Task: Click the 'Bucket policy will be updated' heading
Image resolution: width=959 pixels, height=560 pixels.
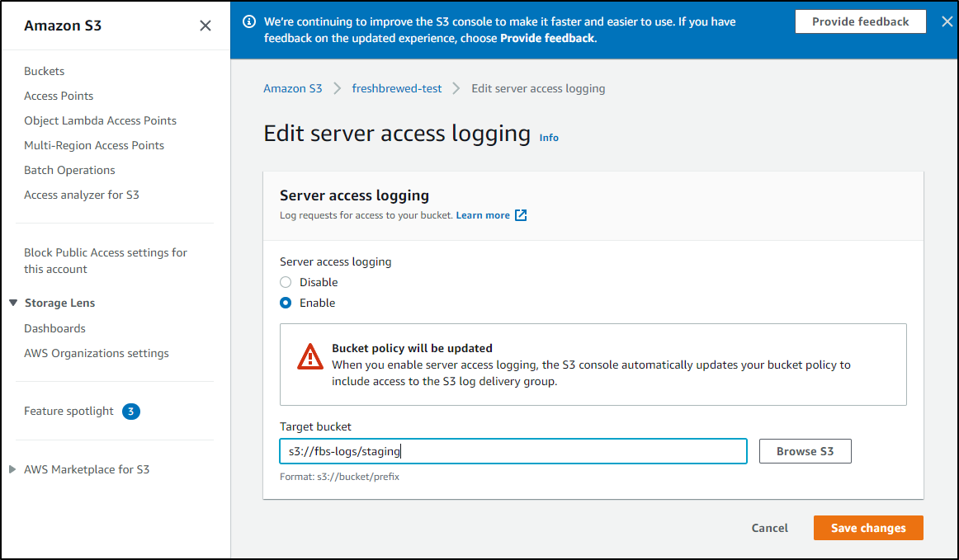Action: click(412, 348)
